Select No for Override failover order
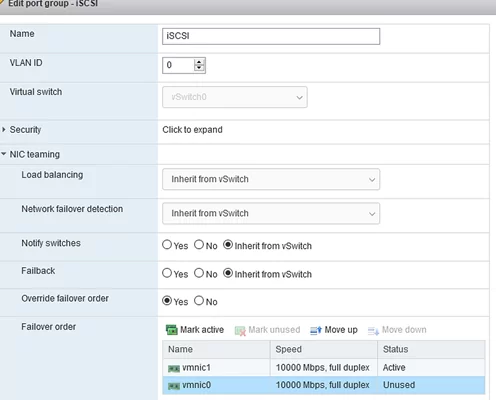 click(x=199, y=301)
